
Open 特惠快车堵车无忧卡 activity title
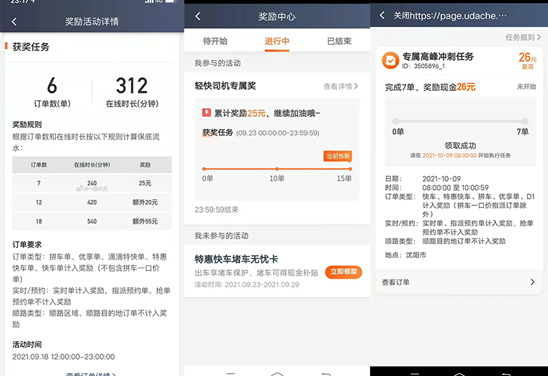click(x=236, y=259)
